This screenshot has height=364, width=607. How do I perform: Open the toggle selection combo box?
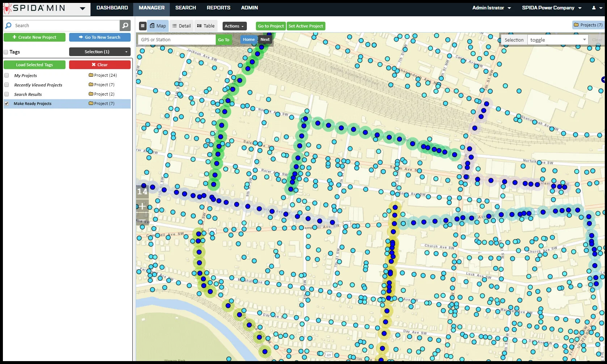pyautogui.click(x=558, y=40)
